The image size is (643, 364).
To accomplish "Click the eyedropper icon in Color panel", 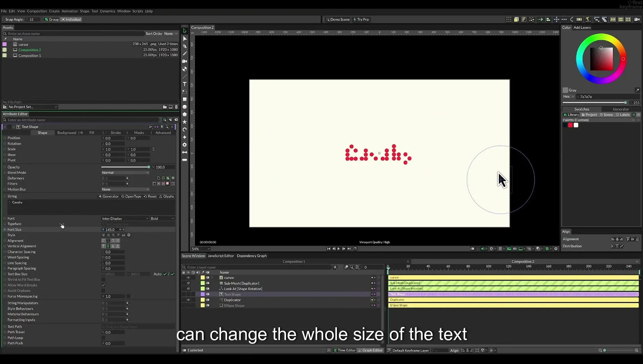I will (x=637, y=90).
